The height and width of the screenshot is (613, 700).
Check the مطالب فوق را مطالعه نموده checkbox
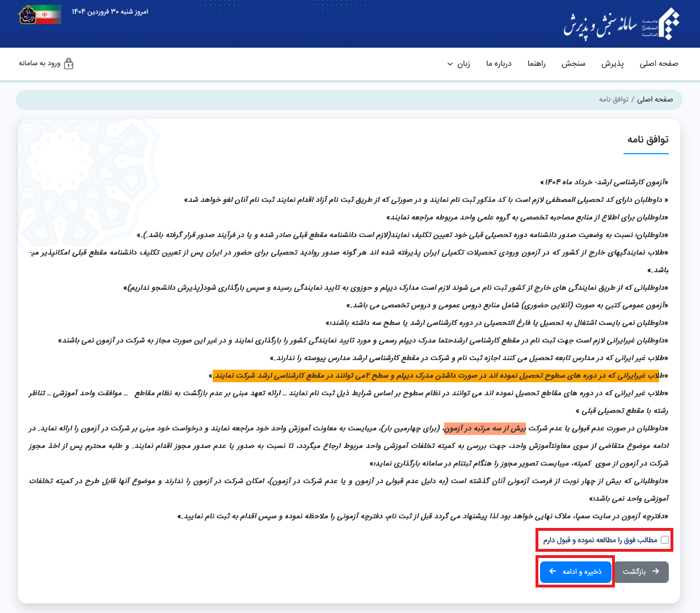click(x=665, y=540)
